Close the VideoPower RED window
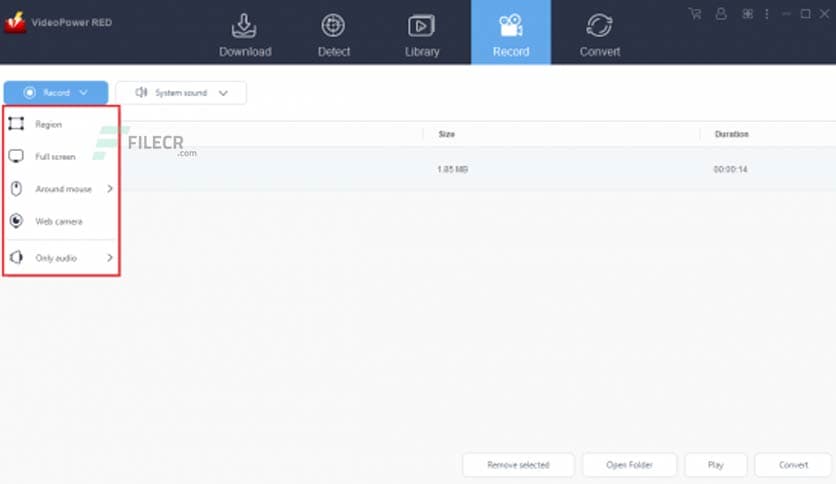 824,14
